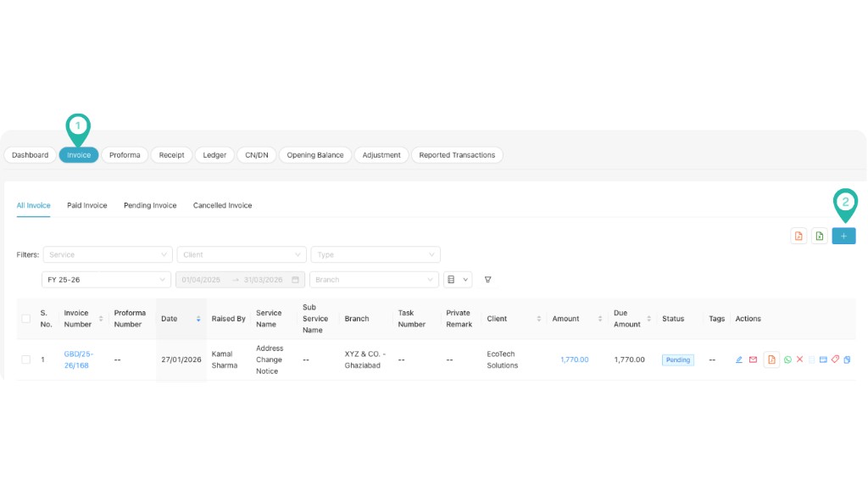The image size is (868, 496).
Task: Open invoice link GBD/25-26/168
Action: [78, 359]
